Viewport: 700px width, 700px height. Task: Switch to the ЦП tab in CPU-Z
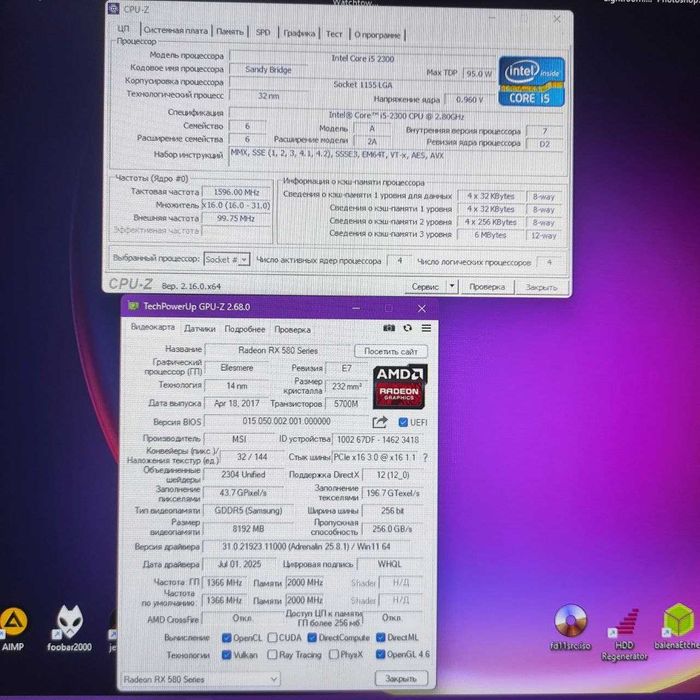(124, 29)
